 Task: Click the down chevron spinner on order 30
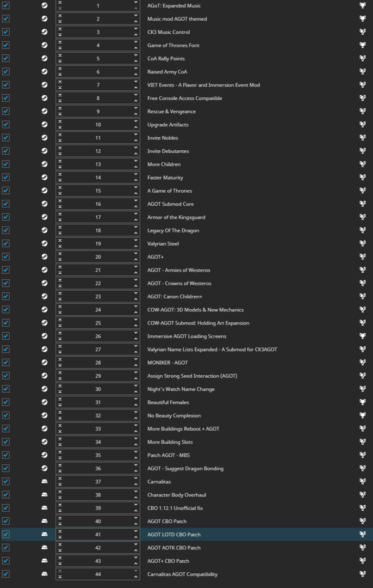(x=135, y=386)
